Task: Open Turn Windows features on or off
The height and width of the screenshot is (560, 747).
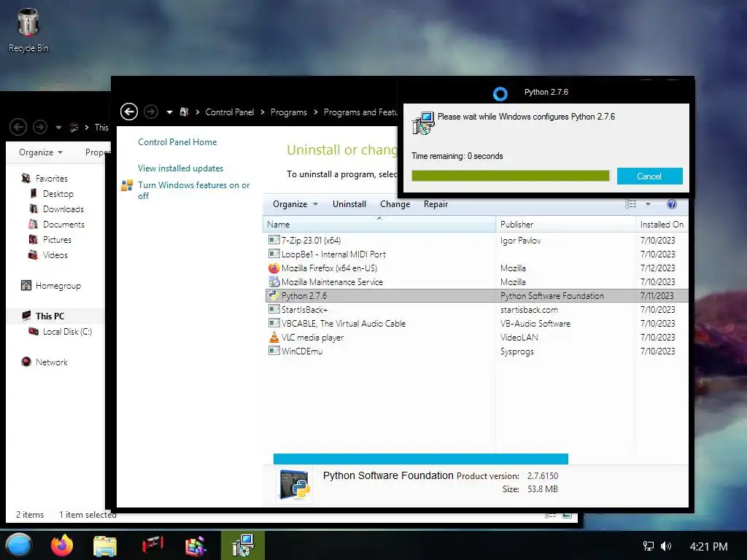Action: coord(194,190)
